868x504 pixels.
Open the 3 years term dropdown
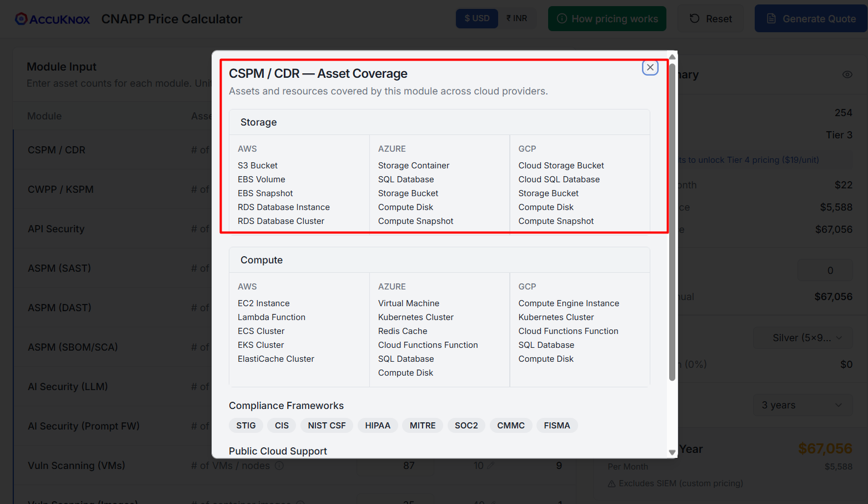pos(802,405)
